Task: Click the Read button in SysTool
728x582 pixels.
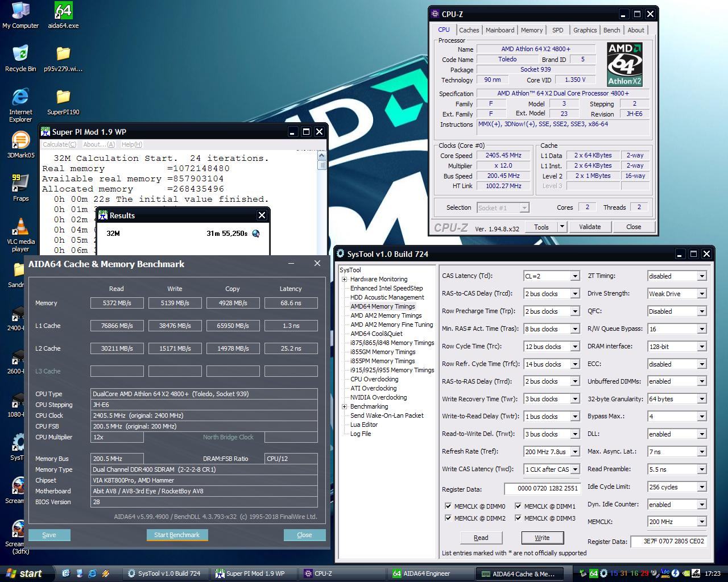Action: (481, 538)
